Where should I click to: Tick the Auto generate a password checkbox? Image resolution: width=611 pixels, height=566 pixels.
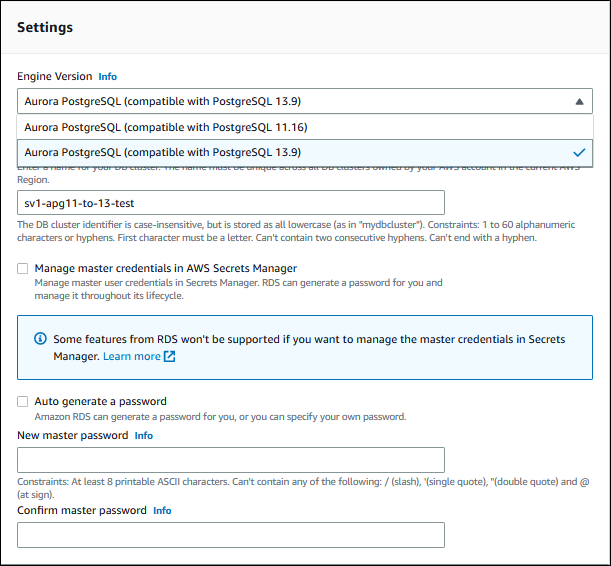(x=23, y=401)
